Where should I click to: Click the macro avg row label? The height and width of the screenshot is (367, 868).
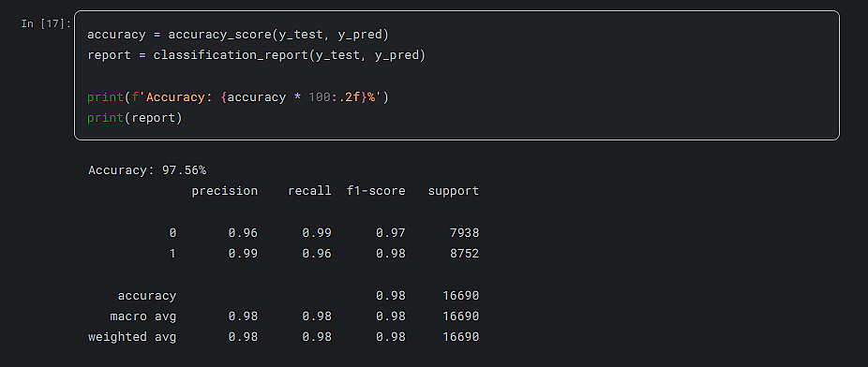[143, 316]
